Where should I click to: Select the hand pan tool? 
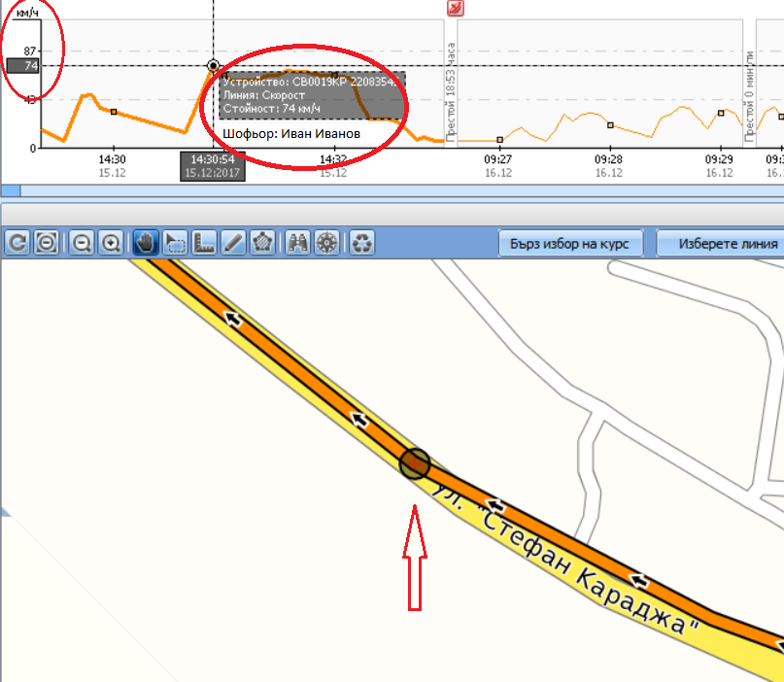click(x=146, y=243)
